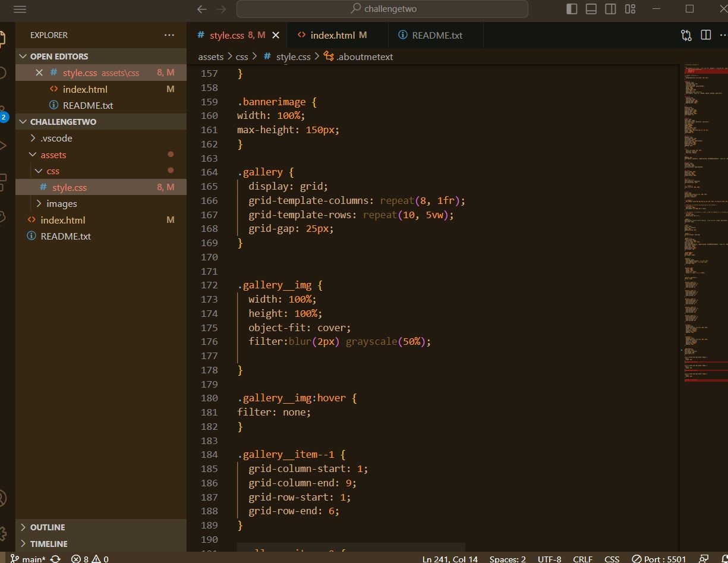Go forward with the navigation arrow

(x=221, y=9)
